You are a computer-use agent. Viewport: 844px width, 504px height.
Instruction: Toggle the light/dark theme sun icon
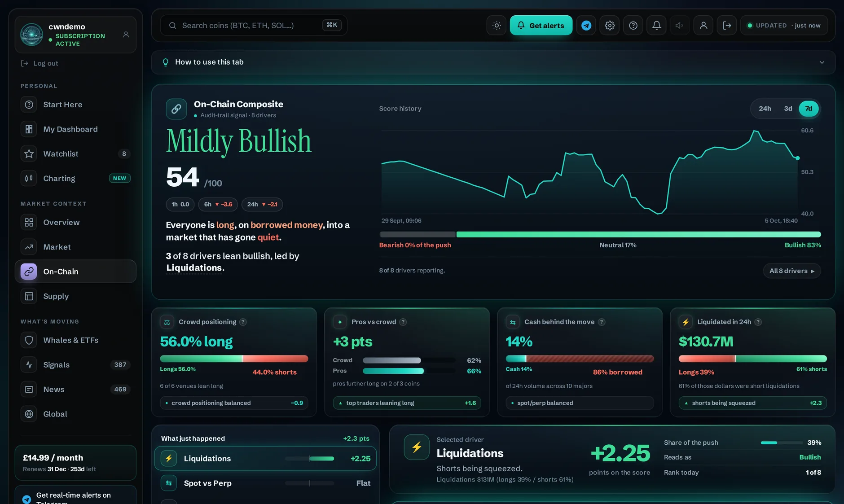pos(497,26)
